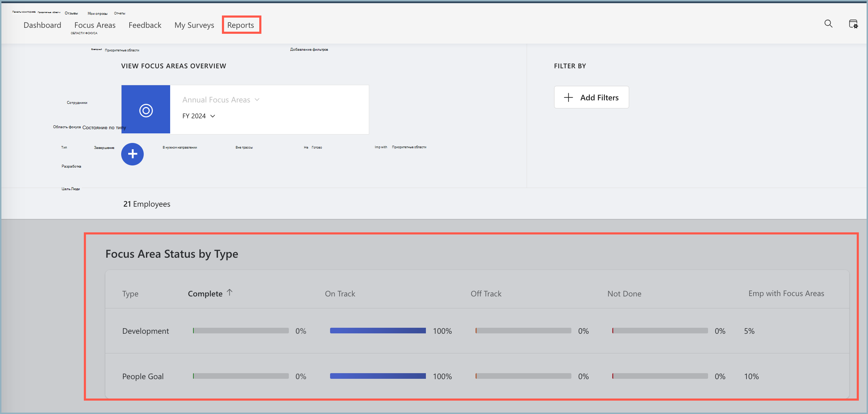Screen dimensions: 868x414
Task: Click the plus icon to add new item
Action: (x=132, y=154)
